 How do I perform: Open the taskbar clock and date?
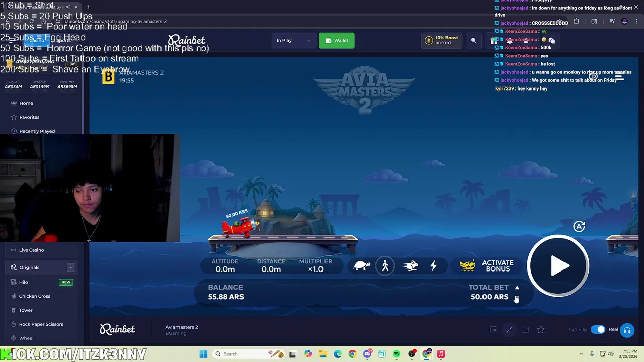click(x=629, y=354)
